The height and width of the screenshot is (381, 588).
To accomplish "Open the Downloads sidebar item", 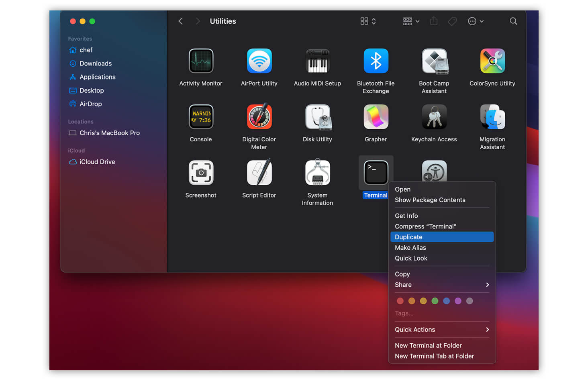I will coord(95,63).
